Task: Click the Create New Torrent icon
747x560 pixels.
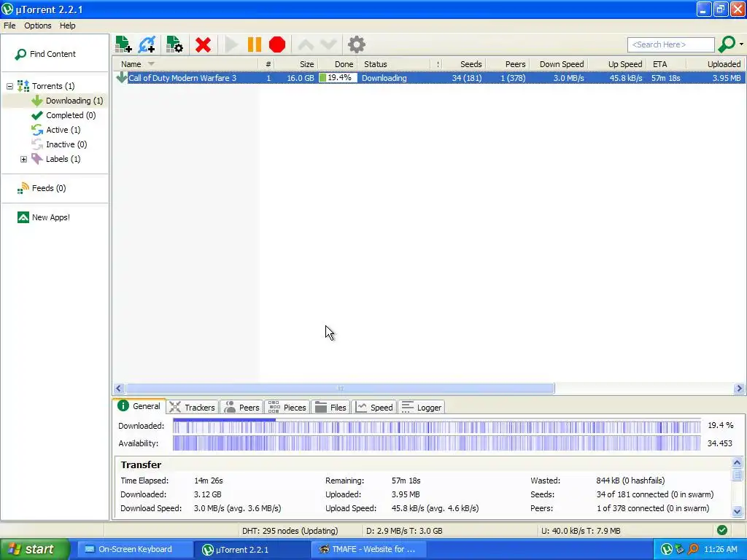Action: [x=174, y=44]
